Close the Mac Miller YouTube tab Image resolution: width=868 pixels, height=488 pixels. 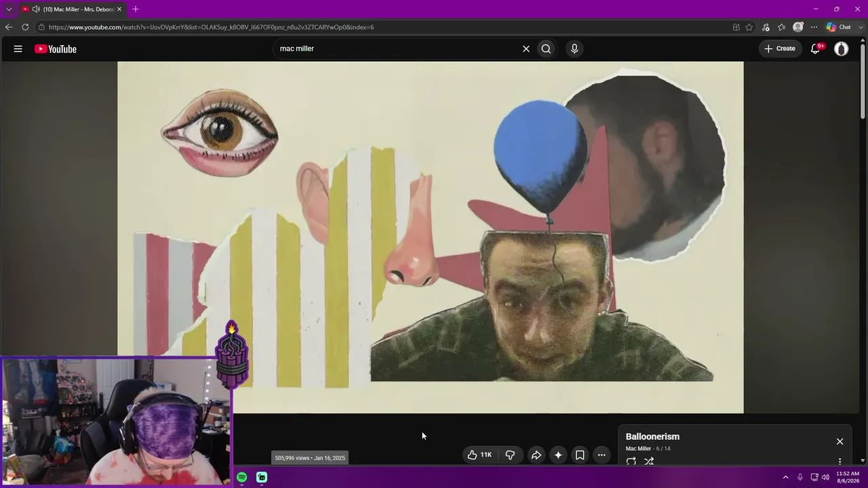(x=119, y=9)
